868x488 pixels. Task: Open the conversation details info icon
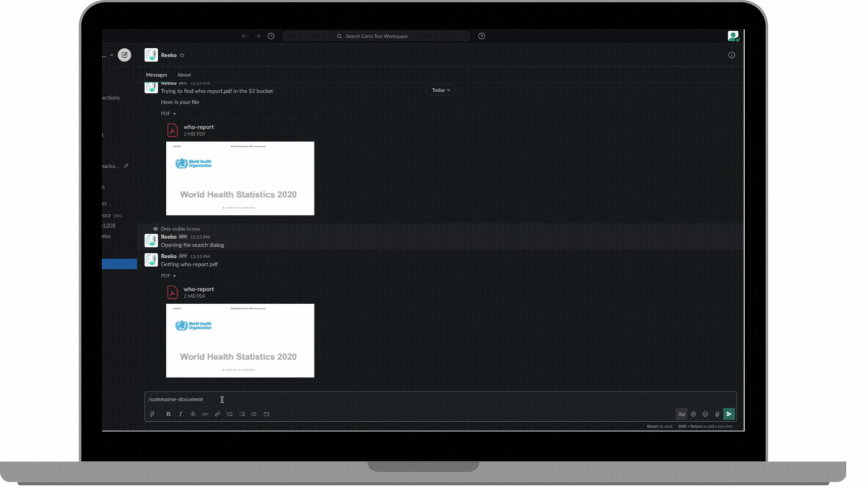click(732, 55)
